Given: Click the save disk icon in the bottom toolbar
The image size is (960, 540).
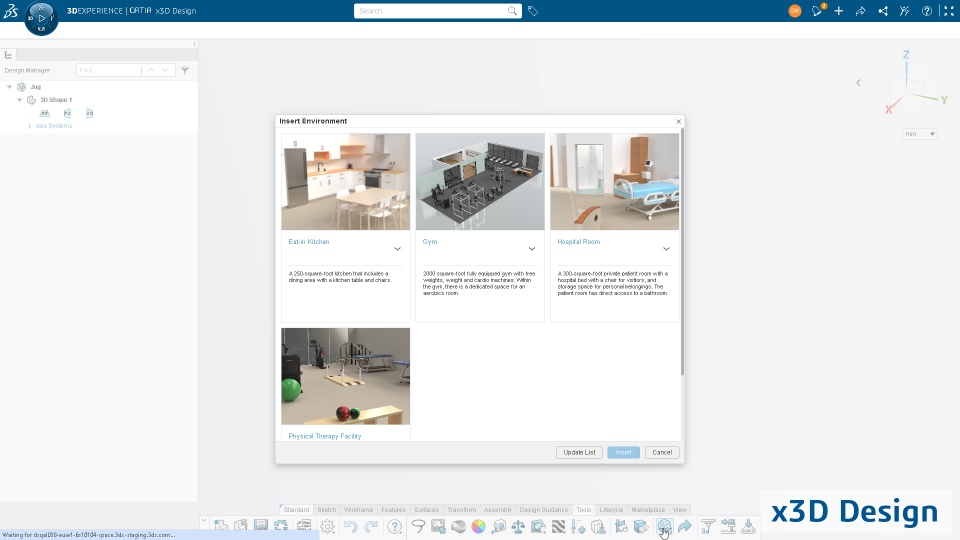Looking at the screenshot, I should click(261, 525).
